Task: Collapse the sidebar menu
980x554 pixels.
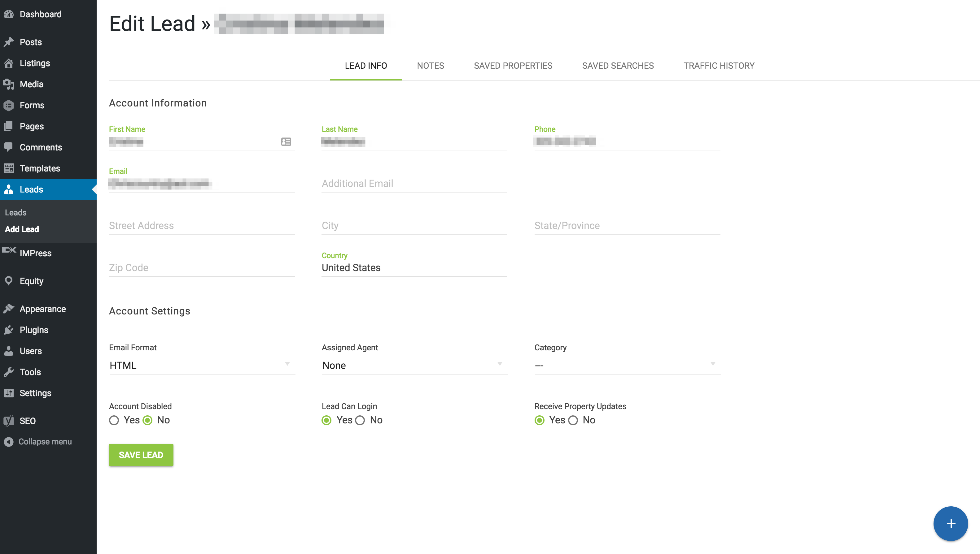Action: point(45,442)
